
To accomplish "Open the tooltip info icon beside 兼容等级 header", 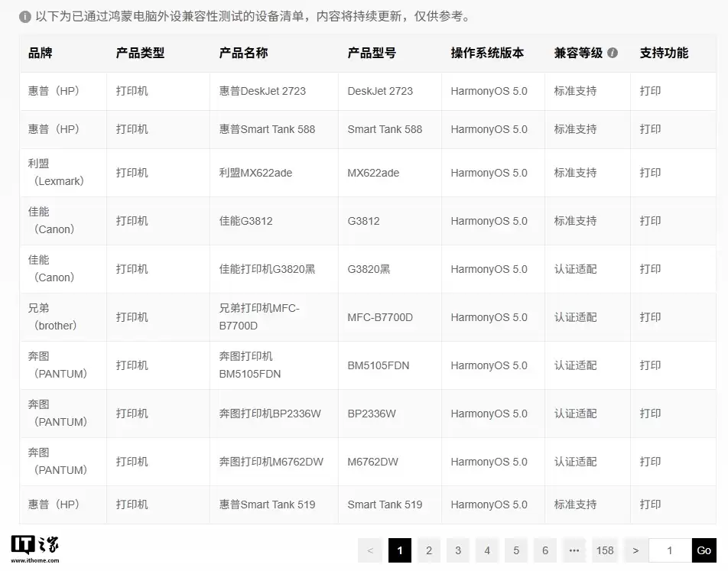I will tap(613, 53).
